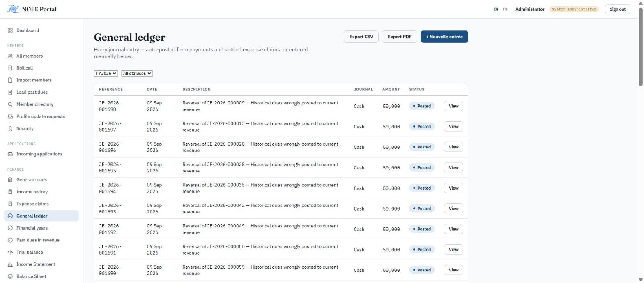Click the Generate dues bank icon
The height and width of the screenshot is (283, 644).
[10, 180]
